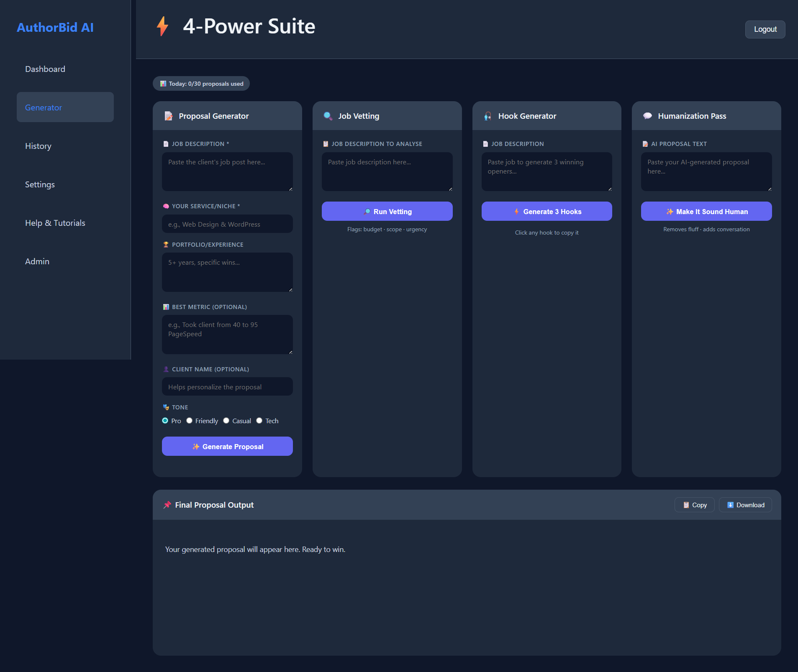Click 'Removes fluff · adds conversation' text
The height and width of the screenshot is (672, 798).
point(706,230)
